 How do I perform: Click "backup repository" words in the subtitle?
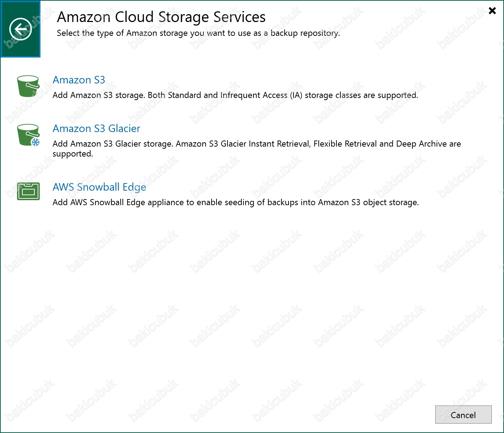click(x=305, y=33)
